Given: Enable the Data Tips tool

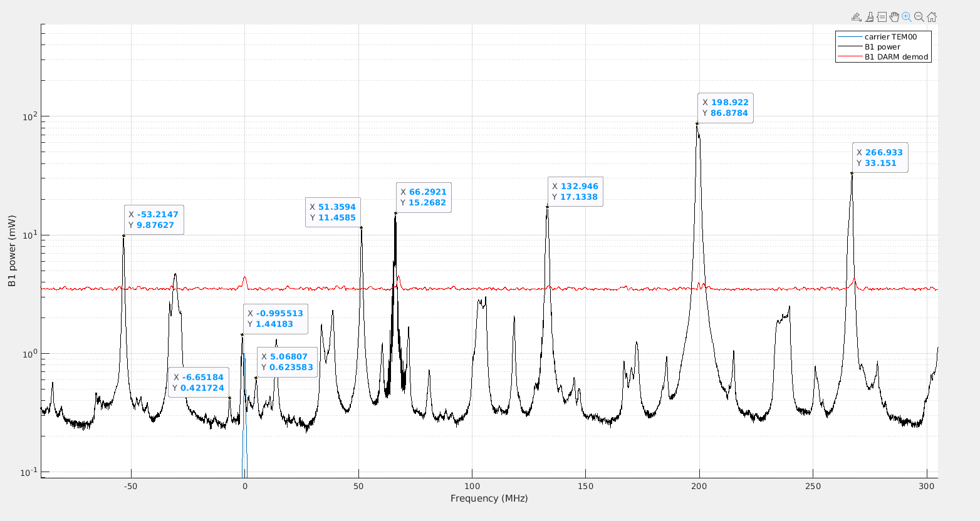Looking at the screenshot, I should (882, 17).
